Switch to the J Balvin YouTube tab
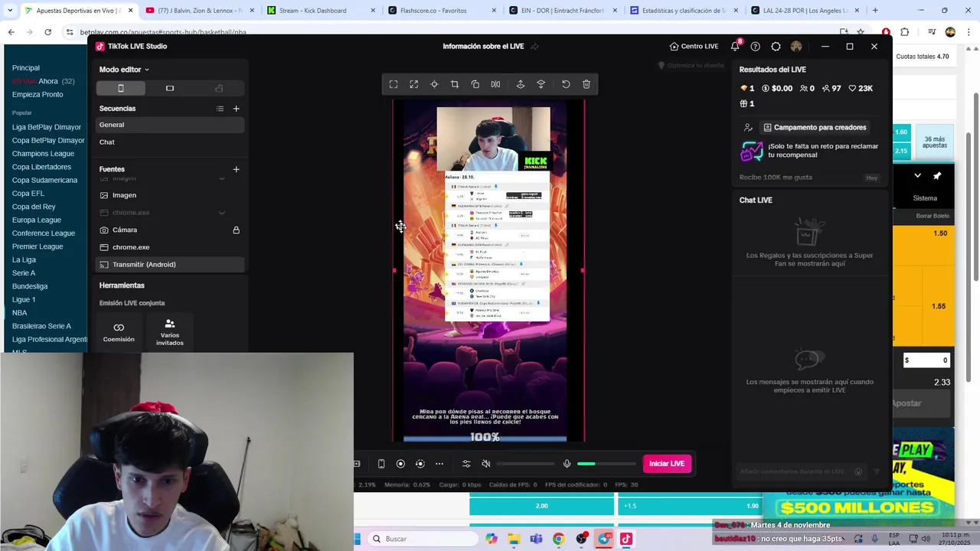 pos(199,11)
